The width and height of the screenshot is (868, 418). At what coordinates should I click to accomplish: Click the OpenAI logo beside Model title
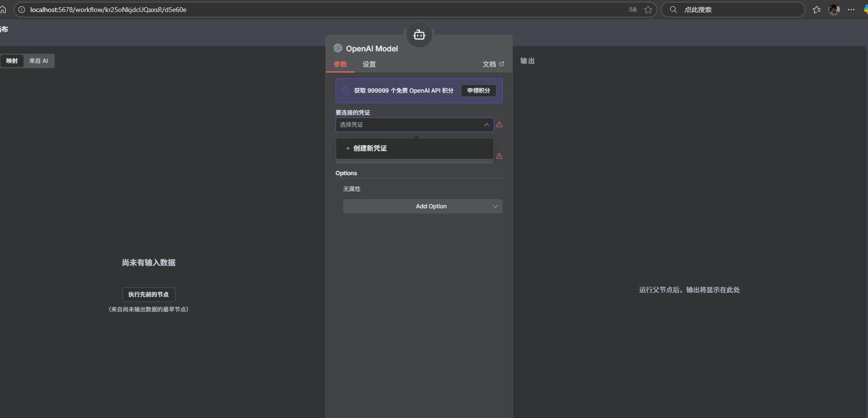coord(338,48)
